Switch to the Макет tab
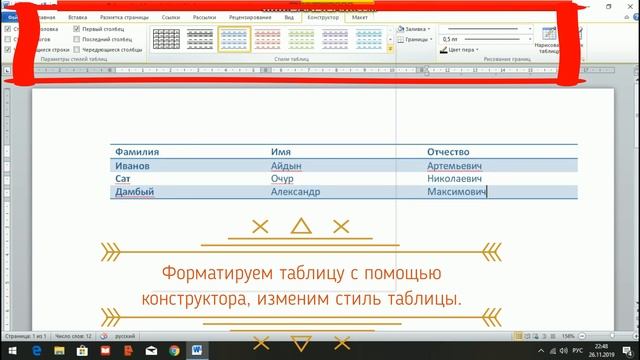 pyautogui.click(x=360, y=17)
